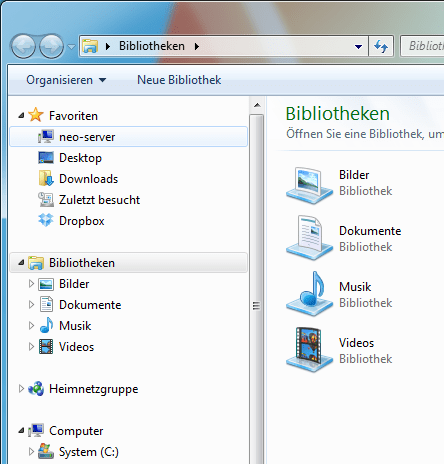Select the Desktop label in Favoriten

pyautogui.click(x=80, y=158)
